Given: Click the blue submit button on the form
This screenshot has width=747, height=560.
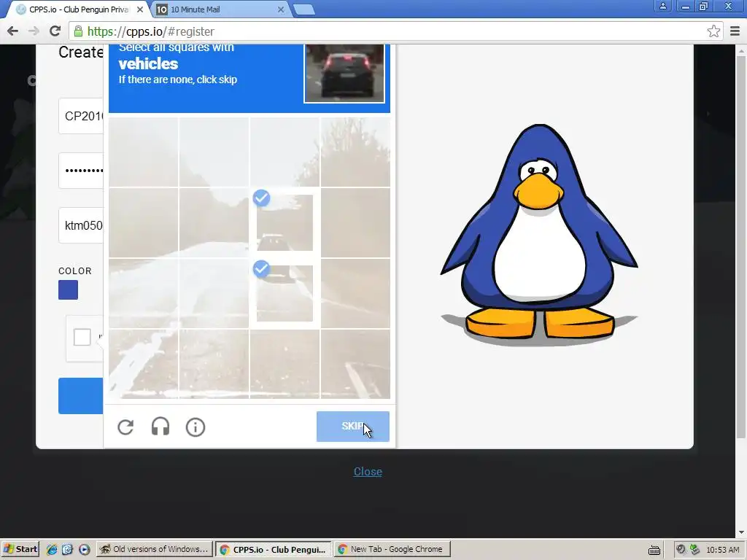Looking at the screenshot, I should click(80, 396).
